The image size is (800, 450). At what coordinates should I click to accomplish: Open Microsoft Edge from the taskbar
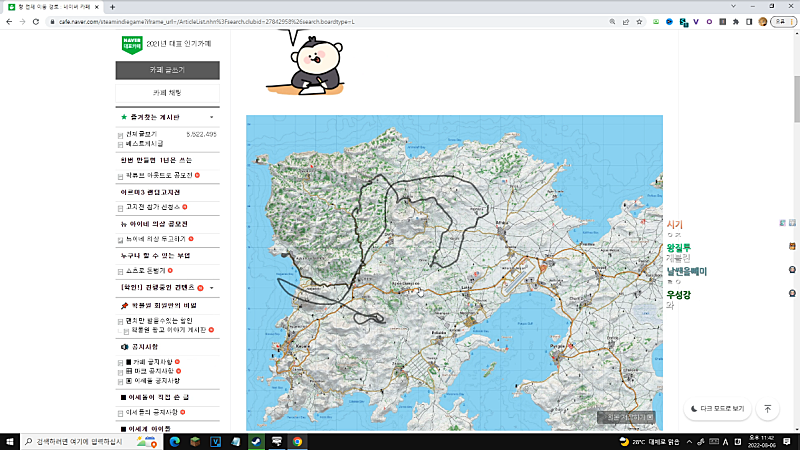[x=174, y=441]
